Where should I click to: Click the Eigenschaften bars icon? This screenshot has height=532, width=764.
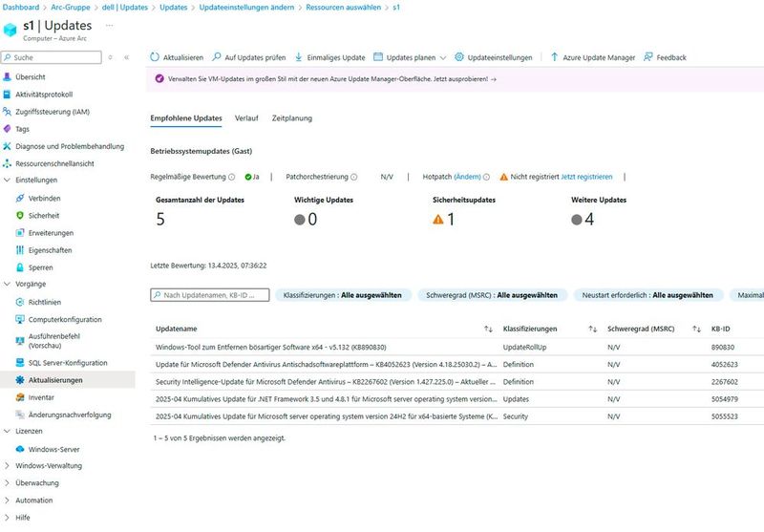click(20, 250)
